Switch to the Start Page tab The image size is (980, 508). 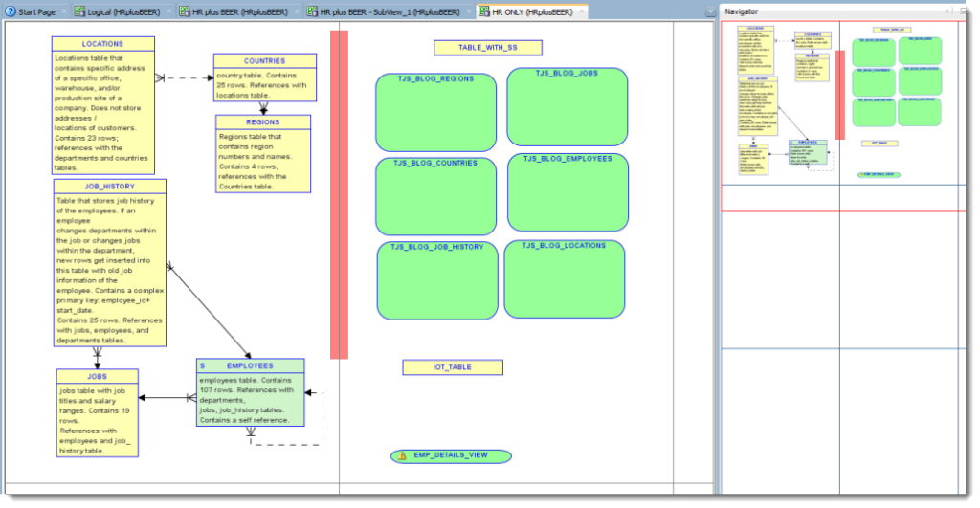35,11
